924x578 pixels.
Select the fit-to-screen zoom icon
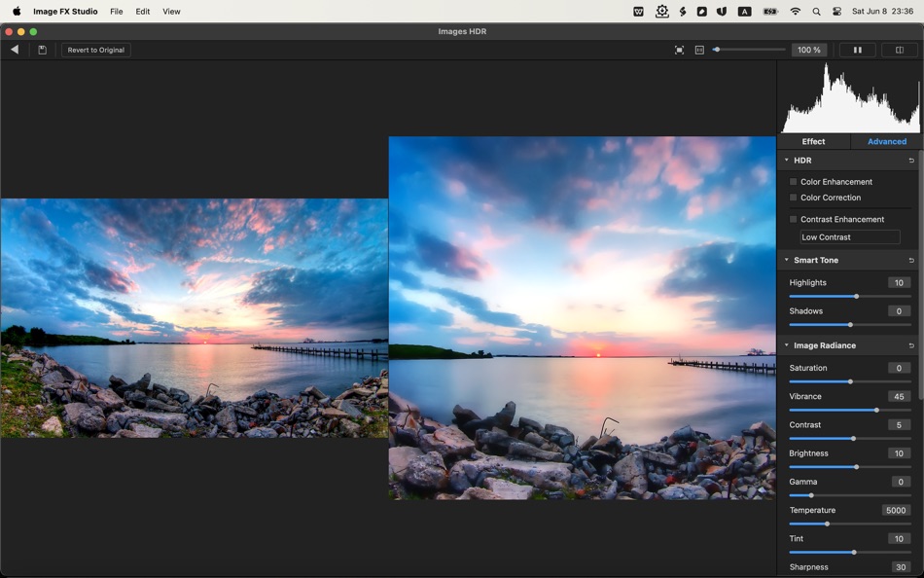(679, 50)
